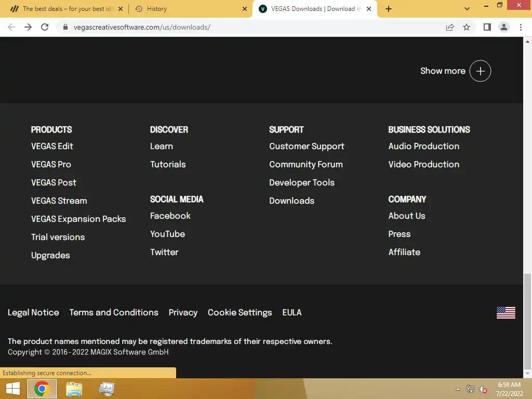Open VEGAS Expansion Packs link
Viewport: 532px width, 399px height.
click(78, 219)
